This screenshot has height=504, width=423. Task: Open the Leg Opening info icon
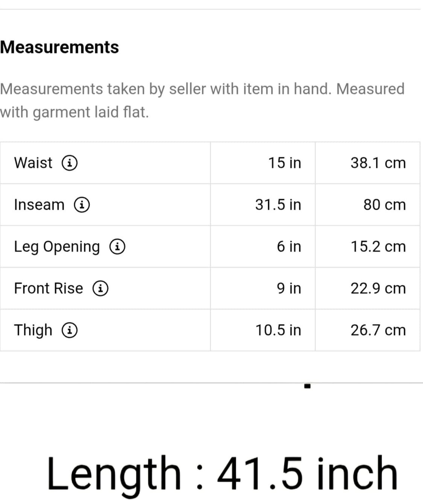[x=117, y=247]
